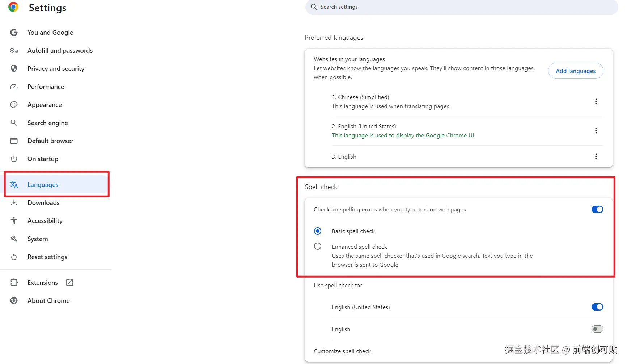Open Customize spell check
This screenshot has width=627, height=364.
point(458,351)
